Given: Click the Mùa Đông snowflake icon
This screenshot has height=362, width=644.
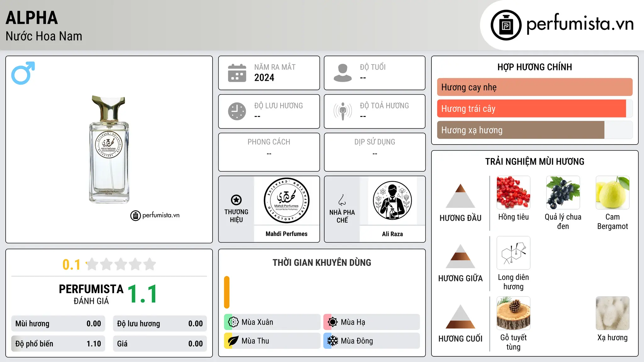Looking at the screenshot, I should pos(333,341).
